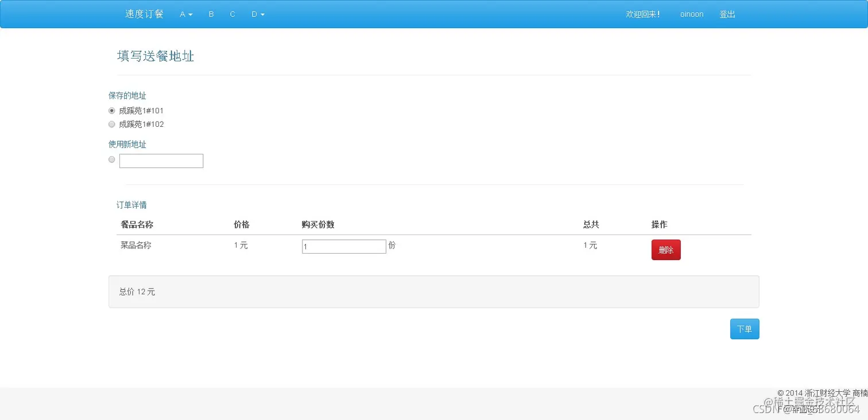Viewport: 868px width, 420px height.
Task: Click the 价格 column header
Action: [242, 224]
